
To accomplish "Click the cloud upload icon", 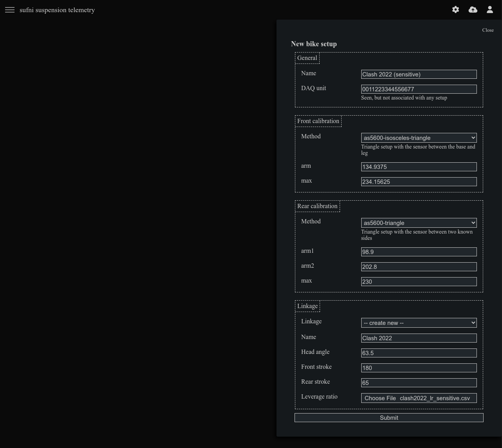I will (x=473, y=9).
